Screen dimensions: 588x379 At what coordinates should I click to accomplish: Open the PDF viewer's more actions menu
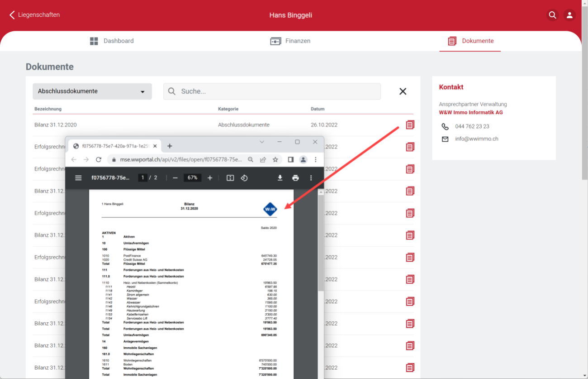311,178
